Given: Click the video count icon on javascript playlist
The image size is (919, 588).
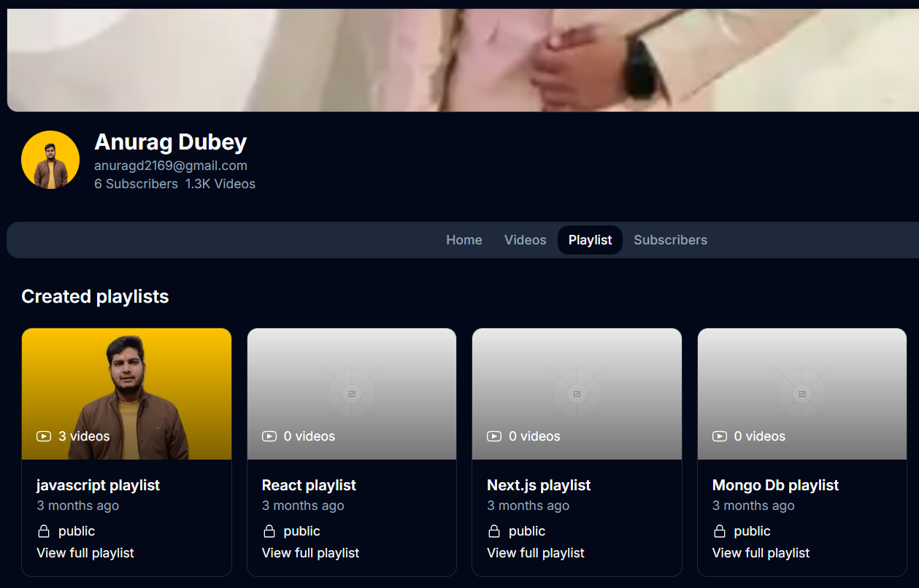Looking at the screenshot, I should pos(44,436).
